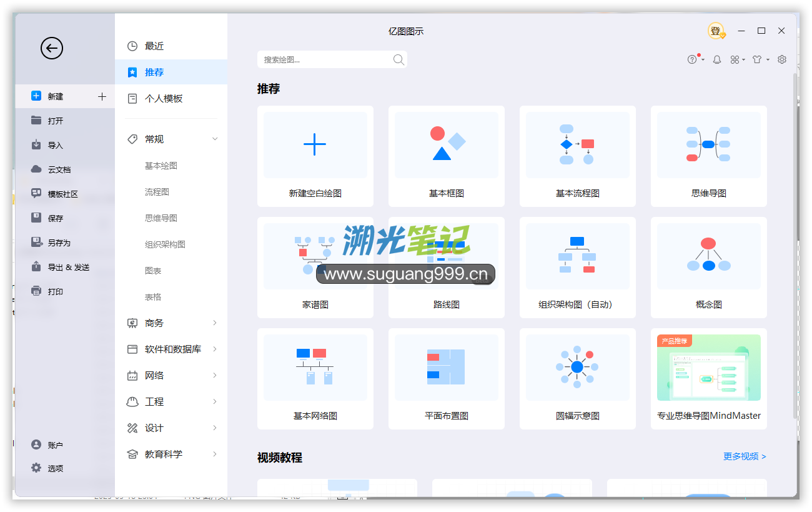812x512 pixels.
Task: Open 个人模板 section
Action: tap(164, 99)
